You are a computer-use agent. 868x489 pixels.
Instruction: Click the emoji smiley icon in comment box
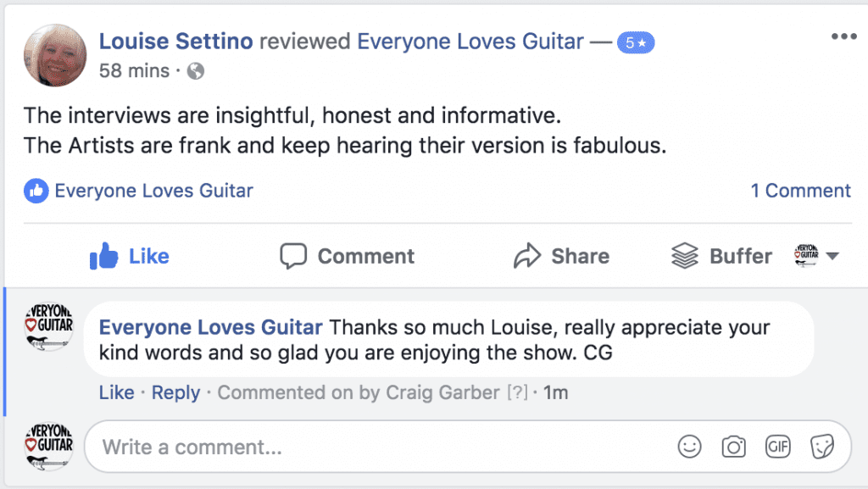click(x=690, y=447)
